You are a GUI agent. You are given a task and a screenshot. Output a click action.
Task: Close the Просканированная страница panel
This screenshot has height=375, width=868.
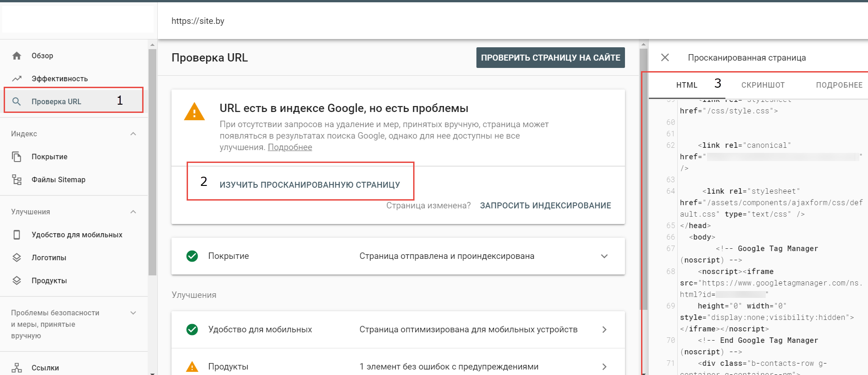pos(665,57)
